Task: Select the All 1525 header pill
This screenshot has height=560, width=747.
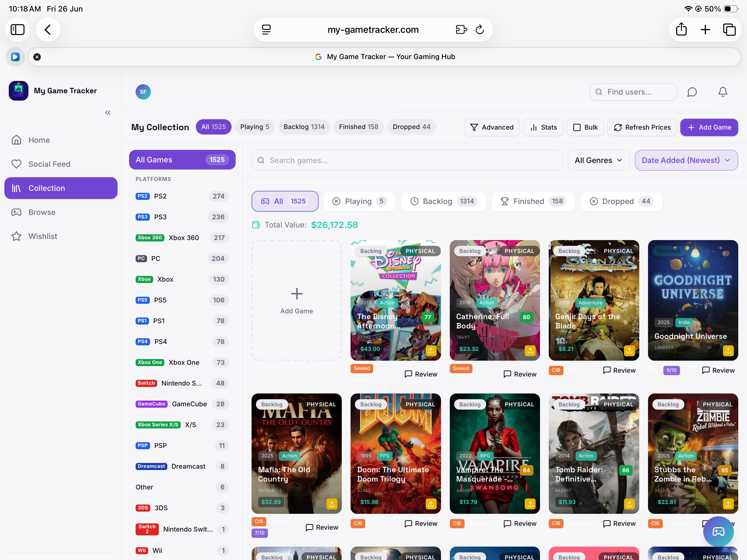Action: pos(214,127)
